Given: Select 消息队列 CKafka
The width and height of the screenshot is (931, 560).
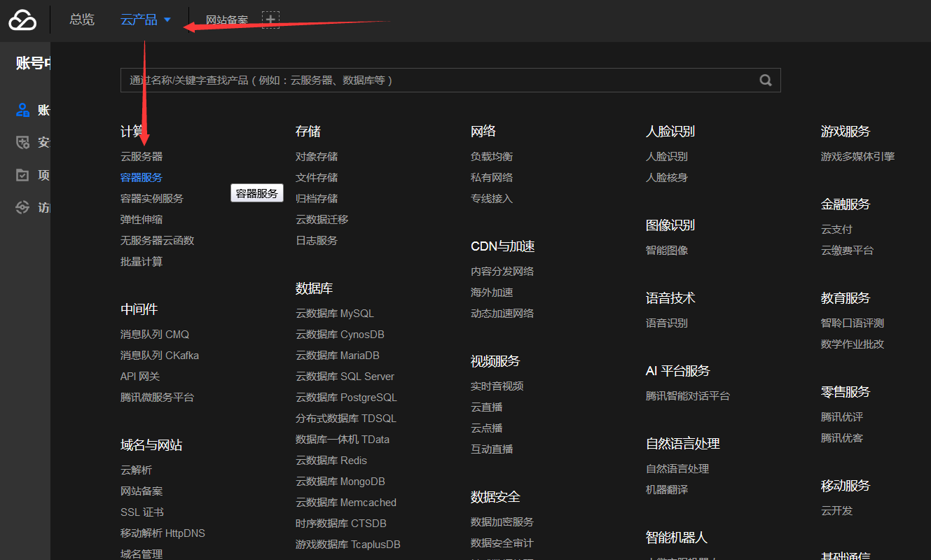Looking at the screenshot, I should point(160,355).
